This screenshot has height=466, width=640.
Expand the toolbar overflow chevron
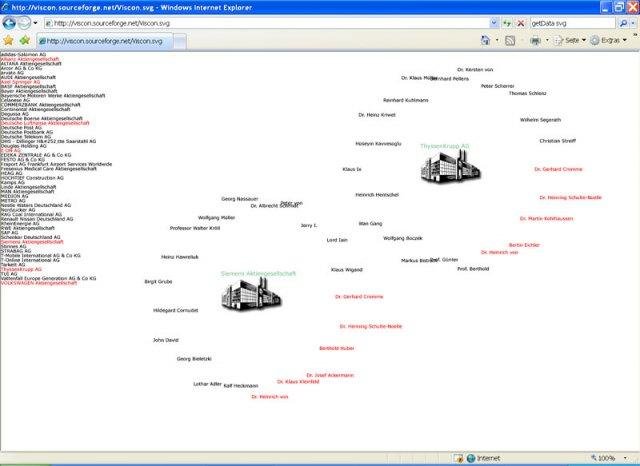coord(635,36)
